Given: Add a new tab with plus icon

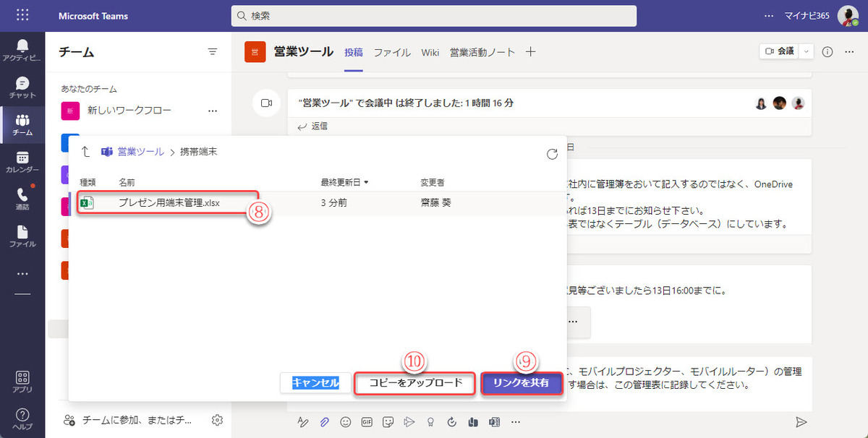Looking at the screenshot, I should (x=531, y=51).
